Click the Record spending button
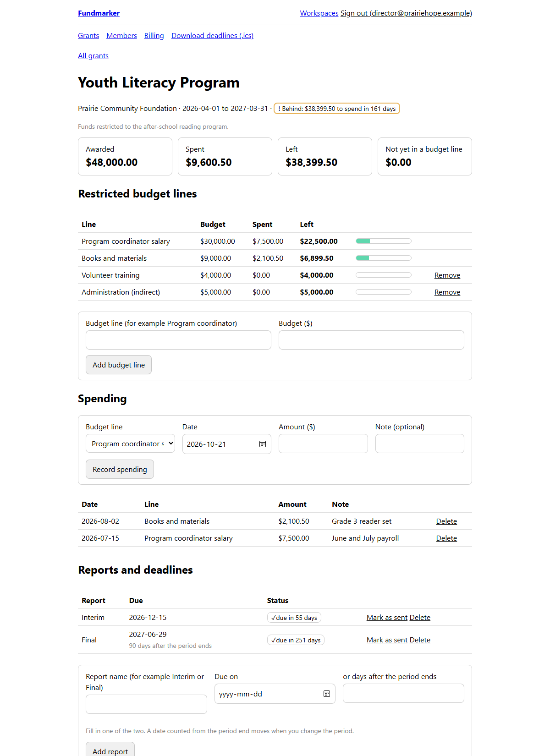This screenshot has width=550, height=756. pos(120,469)
